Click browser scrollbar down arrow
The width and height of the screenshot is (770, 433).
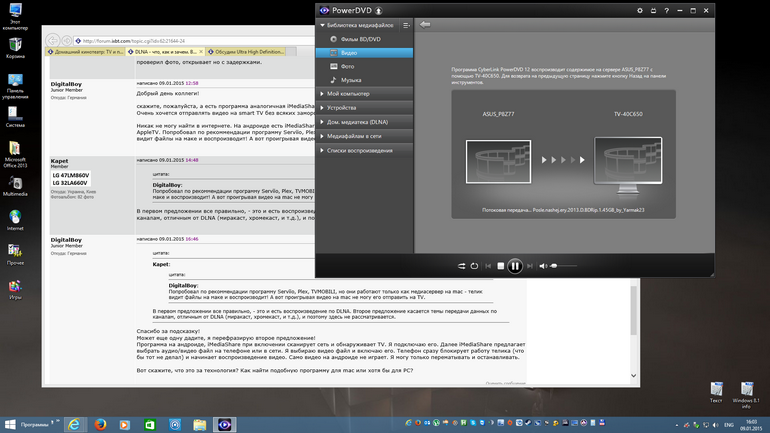coord(633,376)
